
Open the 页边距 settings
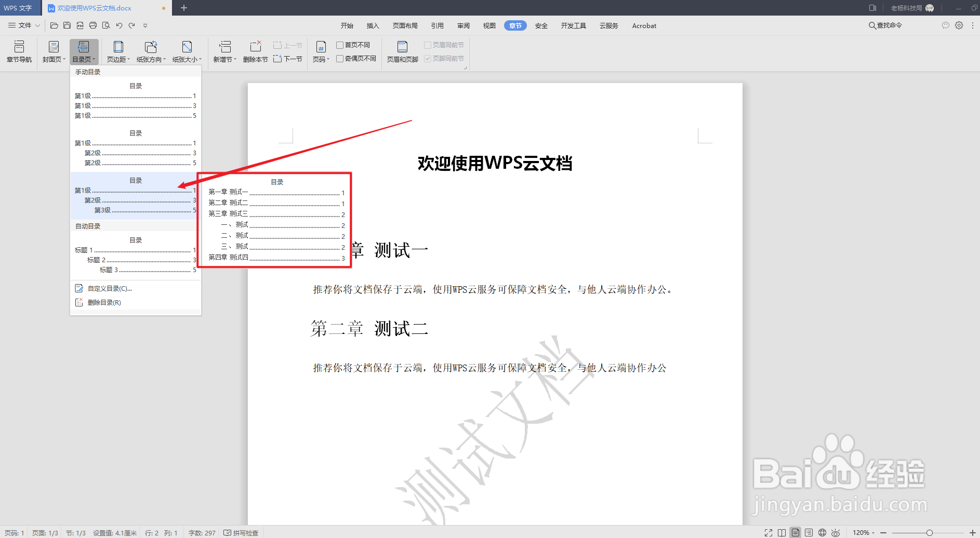coord(117,51)
